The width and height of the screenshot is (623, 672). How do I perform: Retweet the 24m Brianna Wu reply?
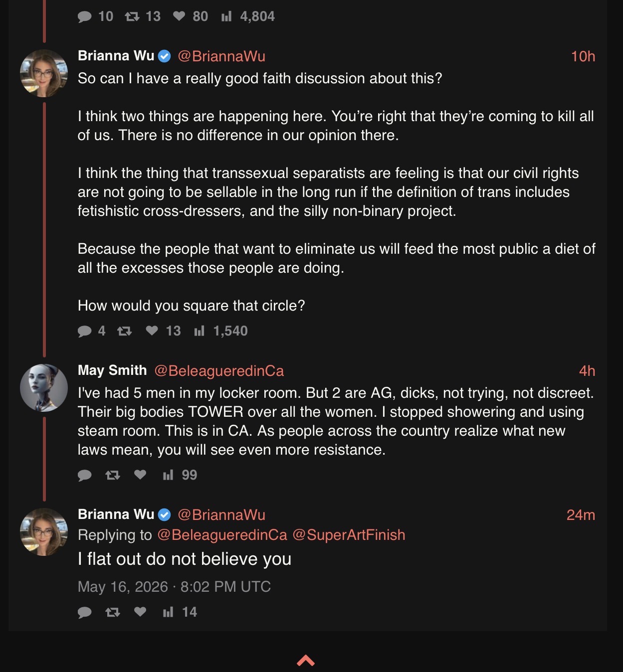[x=113, y=612]
